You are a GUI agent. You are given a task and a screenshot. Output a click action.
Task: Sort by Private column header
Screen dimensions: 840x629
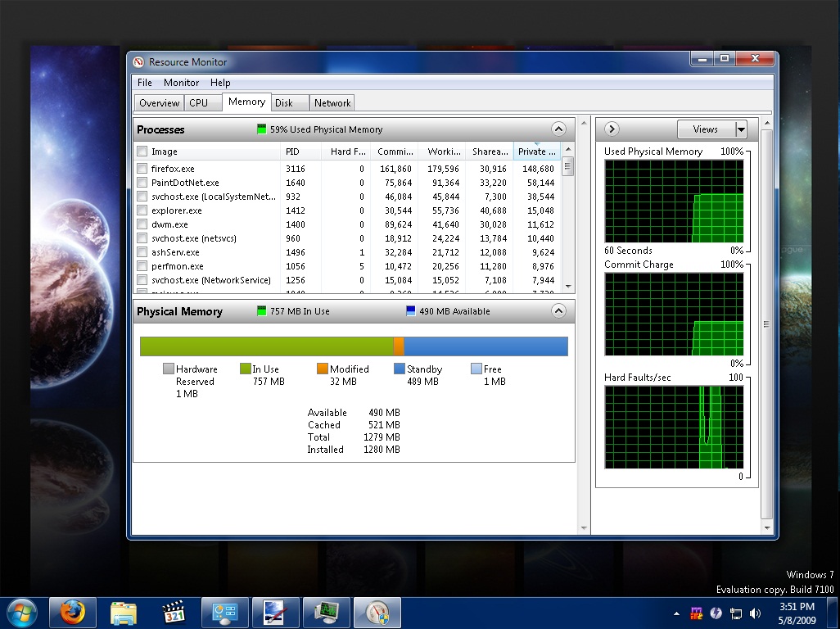tap(537, 152)
